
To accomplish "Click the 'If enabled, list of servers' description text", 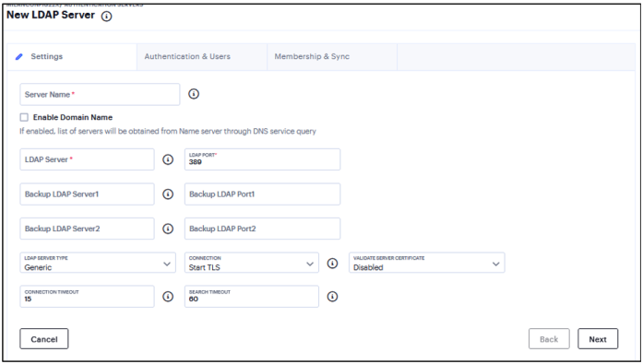I will [168, 132].
